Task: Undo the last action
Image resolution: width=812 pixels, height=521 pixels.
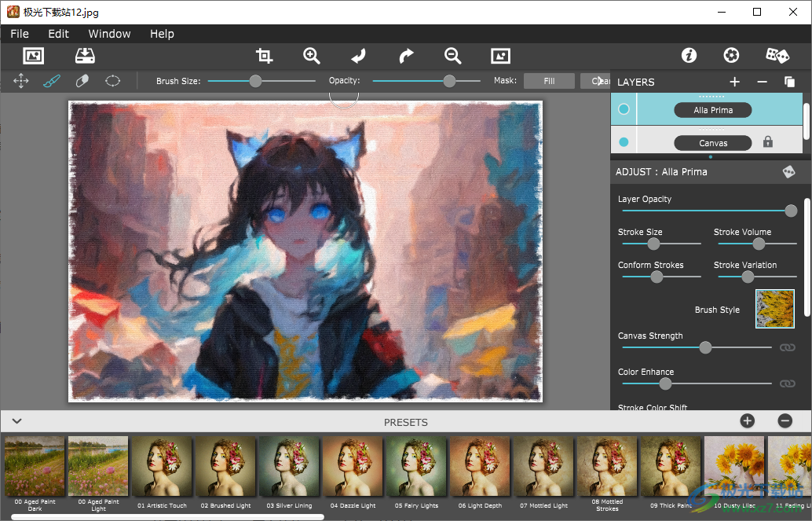Action: pyautogui.click(x=357, y=56)
